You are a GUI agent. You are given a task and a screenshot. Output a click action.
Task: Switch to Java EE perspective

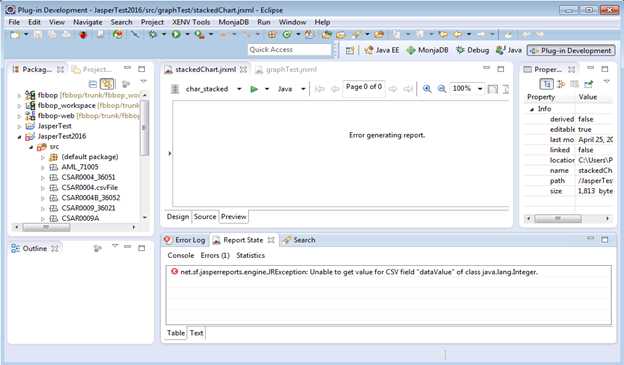(382, 50)
